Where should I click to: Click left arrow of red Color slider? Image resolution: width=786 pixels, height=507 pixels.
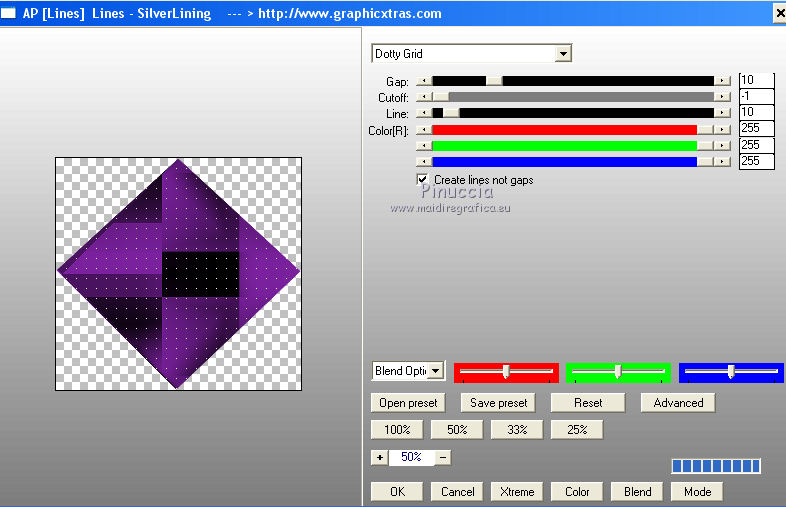coord(424,130)
